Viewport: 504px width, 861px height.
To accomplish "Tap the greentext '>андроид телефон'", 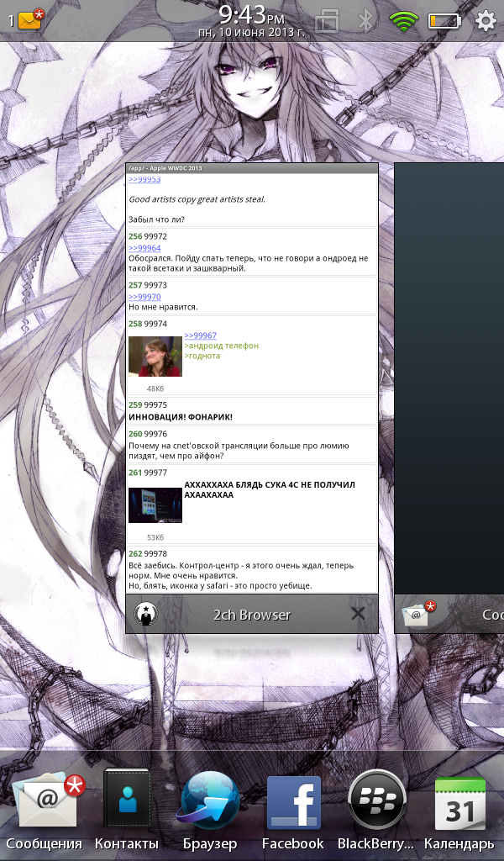I will [x=222, y=346].
